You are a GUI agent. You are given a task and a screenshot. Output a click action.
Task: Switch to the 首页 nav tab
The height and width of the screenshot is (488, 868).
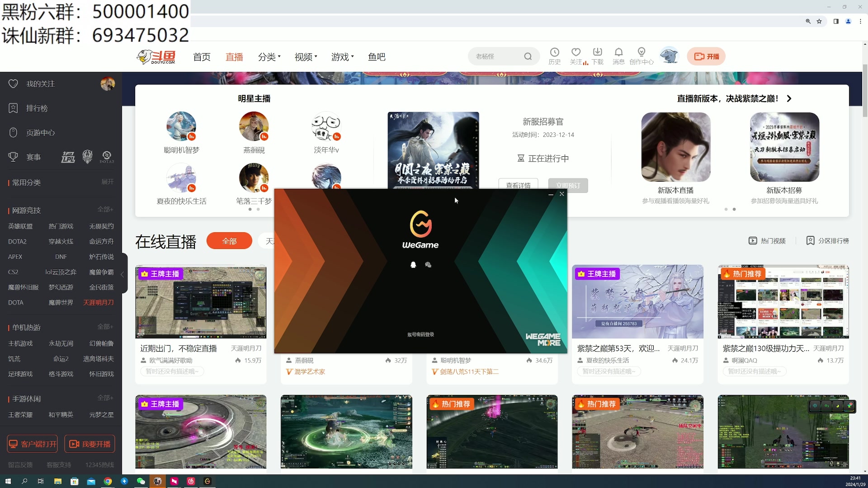(x=202, y=57)
